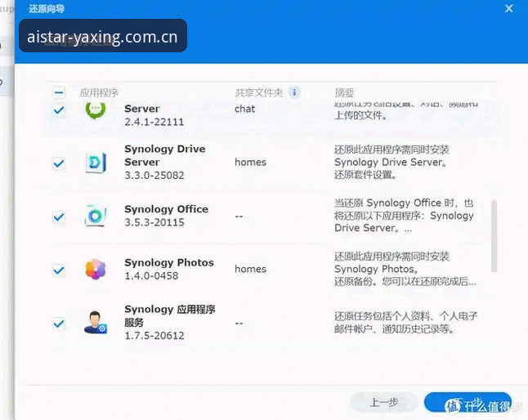Viewport: 528px width, 420px height.
Task: Click homes folder in Synology Photos row
Action: 251,269
